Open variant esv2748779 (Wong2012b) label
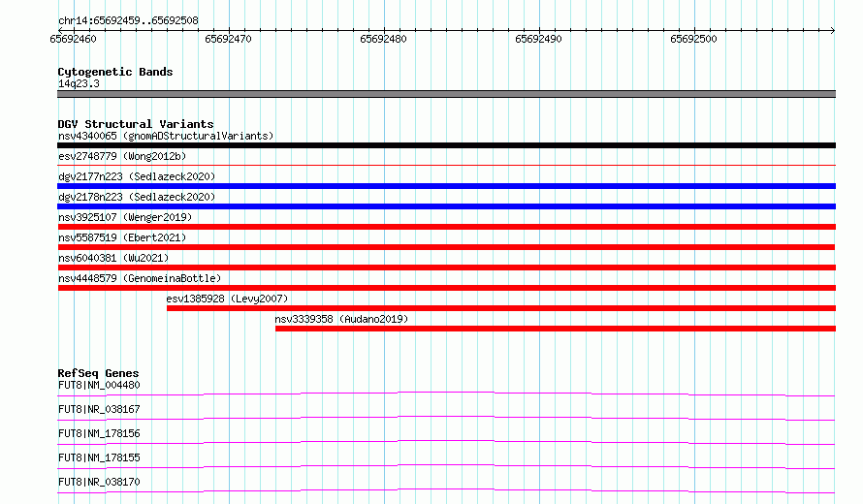Image resolution: width=863 pixels, height=504 pixels. [122, 156]
